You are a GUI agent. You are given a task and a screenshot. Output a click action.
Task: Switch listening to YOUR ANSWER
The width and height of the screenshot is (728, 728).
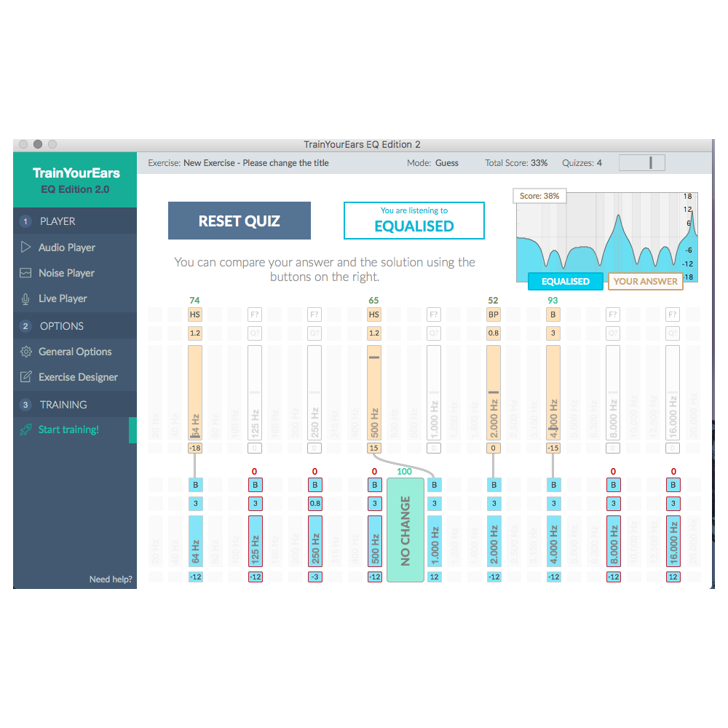(645, 281)
